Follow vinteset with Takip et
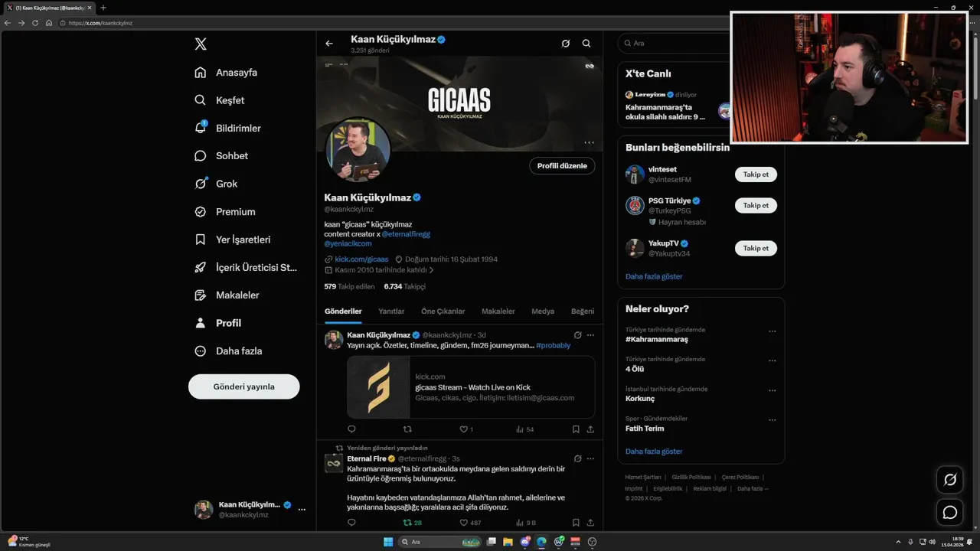This screenshot has height=551, width=980. (756, 174)
